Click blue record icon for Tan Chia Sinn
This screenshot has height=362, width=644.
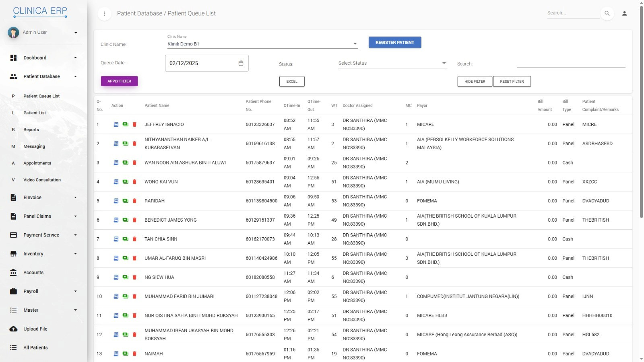click(x=116, y=239)
